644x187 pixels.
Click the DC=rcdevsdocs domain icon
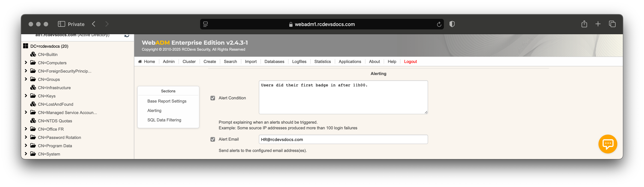point(26,46)
